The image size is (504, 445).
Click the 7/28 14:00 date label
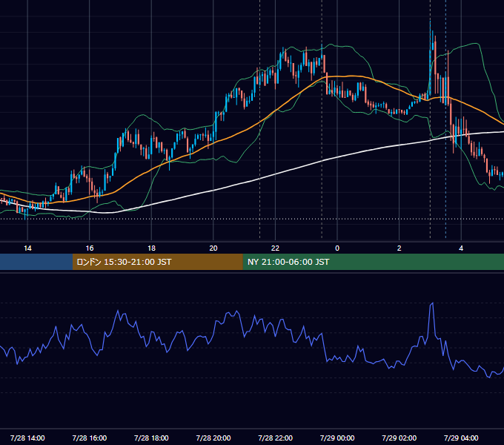[x=27, y=438]
